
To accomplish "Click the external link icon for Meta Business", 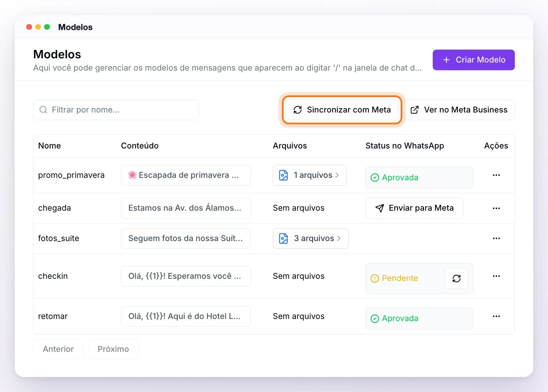I will [x=415, y=110].
